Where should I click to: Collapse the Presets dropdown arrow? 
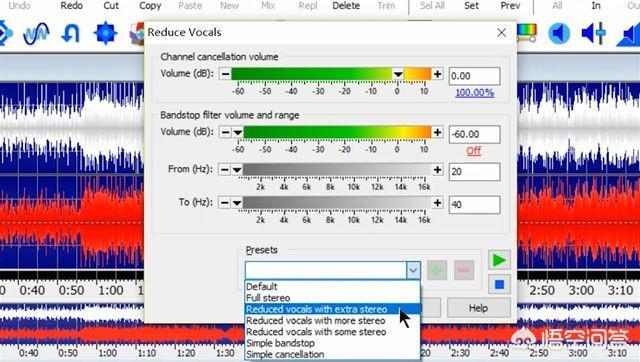click(x=413, y=270)
